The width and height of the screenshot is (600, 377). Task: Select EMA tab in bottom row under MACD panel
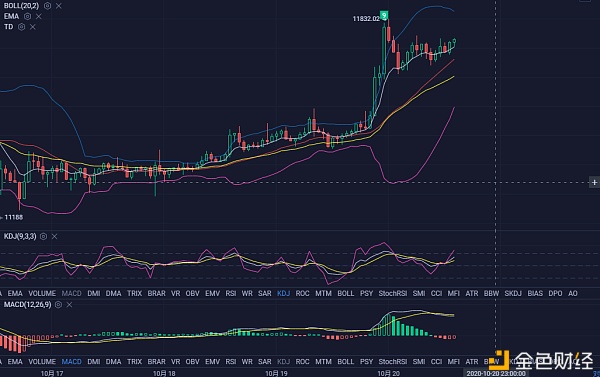[x=15, y=362]
